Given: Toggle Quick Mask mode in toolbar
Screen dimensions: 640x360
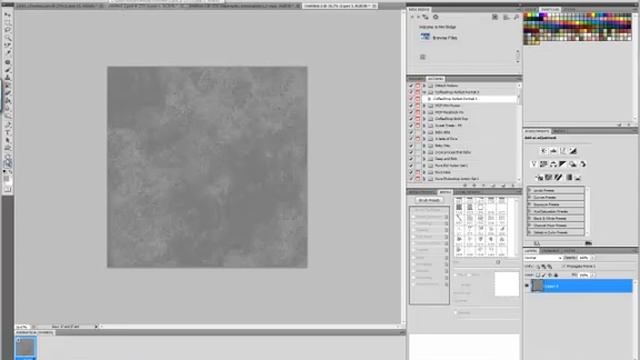Looking at the screenshot, I should coord(8,189).
